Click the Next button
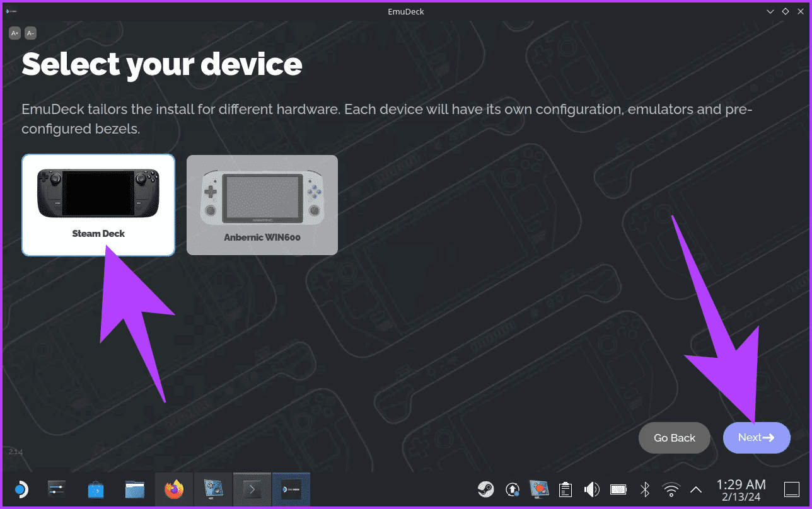This screenshot has width=812, height=509. coord(757,438)
